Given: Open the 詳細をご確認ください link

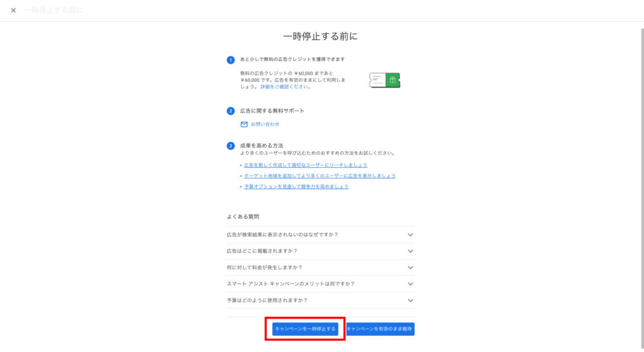Looking at the screenshot, I should (x=285, y=87).
